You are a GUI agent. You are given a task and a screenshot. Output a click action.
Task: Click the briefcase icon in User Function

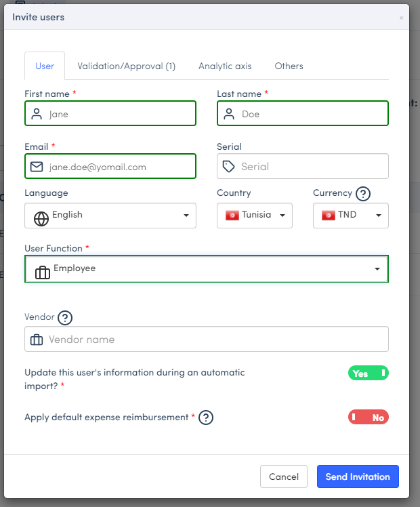click(x=43, y=272)
